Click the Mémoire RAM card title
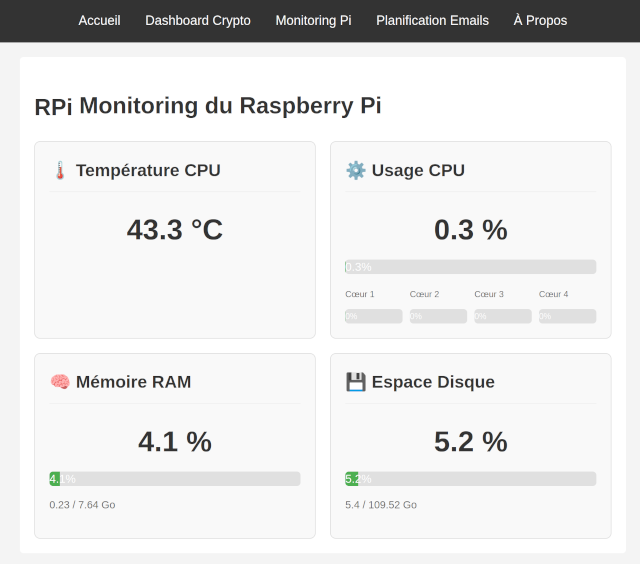Viewport: 640px width, 564px height. (133, 382)
